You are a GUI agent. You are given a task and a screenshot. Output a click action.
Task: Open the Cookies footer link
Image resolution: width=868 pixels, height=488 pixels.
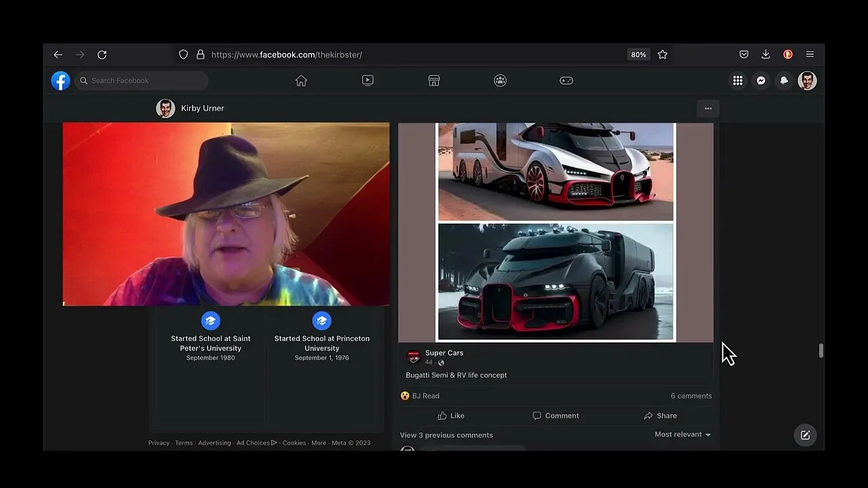[294, 443]
